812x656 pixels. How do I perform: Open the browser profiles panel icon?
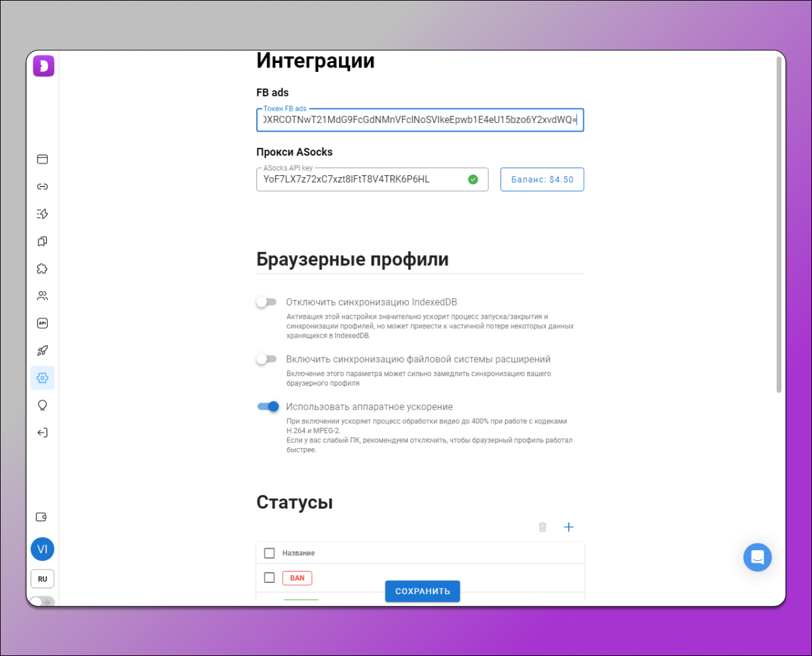click(x=42, y=159)
